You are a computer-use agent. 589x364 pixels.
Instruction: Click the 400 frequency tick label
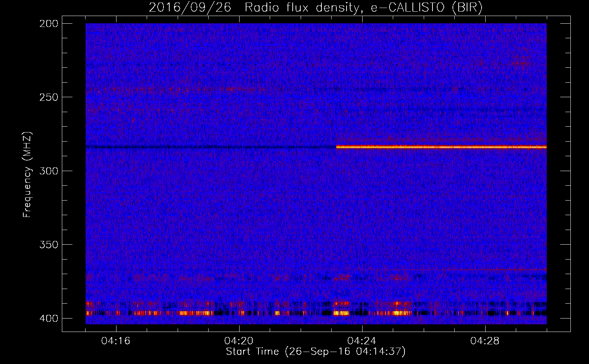(x=48, y=318)
